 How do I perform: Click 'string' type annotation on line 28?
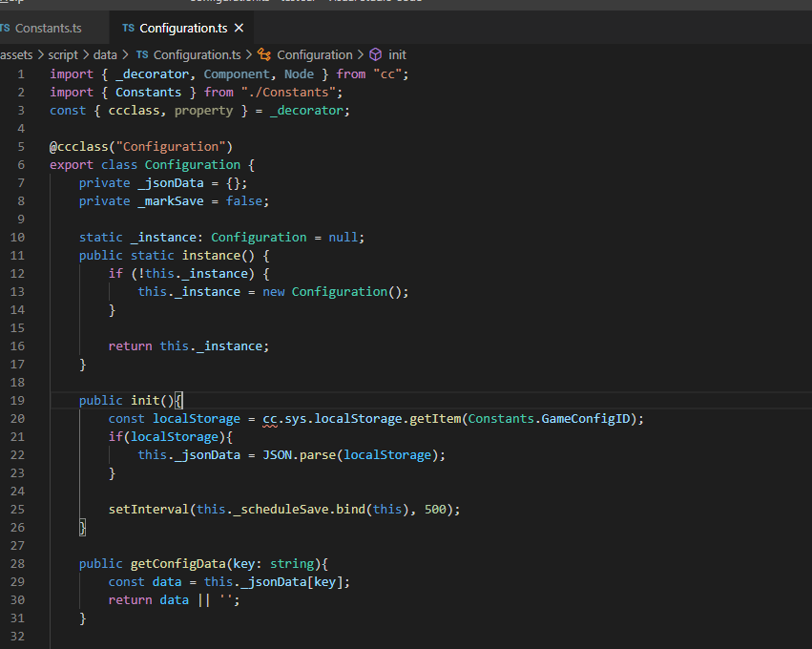point(292,563)
